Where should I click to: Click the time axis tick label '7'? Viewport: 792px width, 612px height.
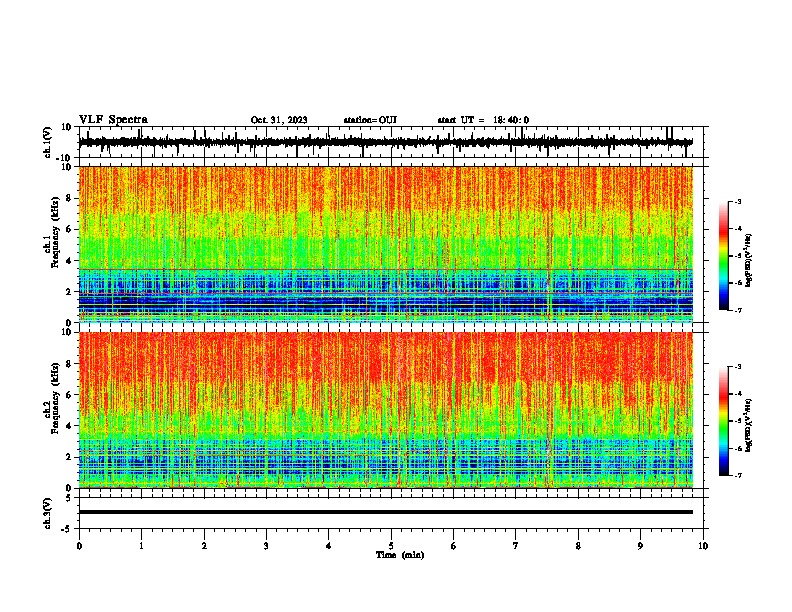click(x=516, y=546)
